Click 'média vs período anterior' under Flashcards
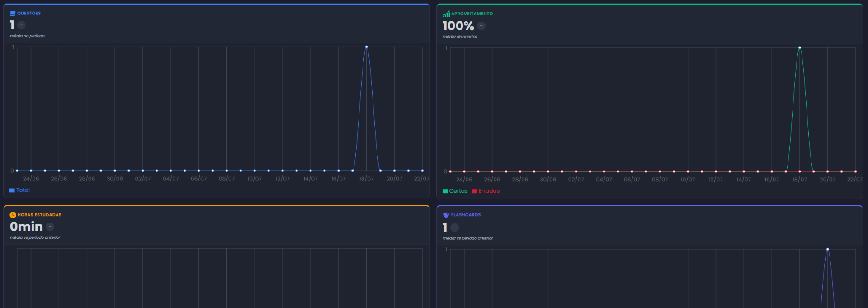The height and width of the screenshot is (308, 868). pyautogui.click(x=468, y=238)
